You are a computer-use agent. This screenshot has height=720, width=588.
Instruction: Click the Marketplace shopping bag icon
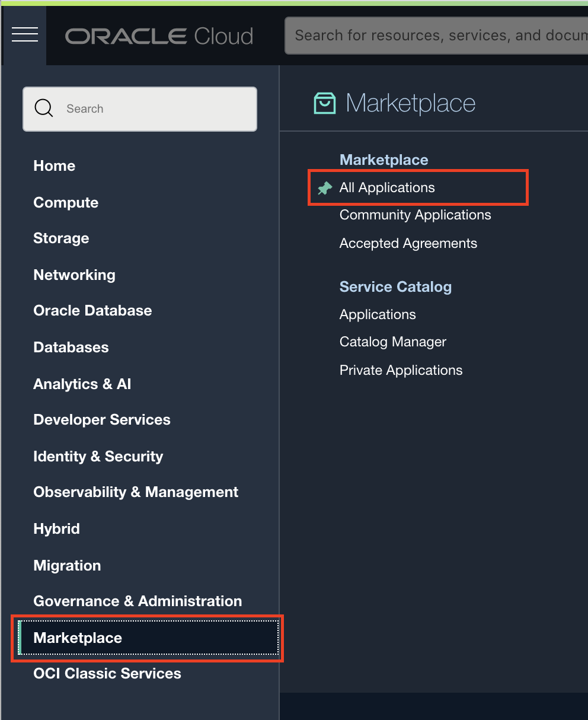[324, 103]
